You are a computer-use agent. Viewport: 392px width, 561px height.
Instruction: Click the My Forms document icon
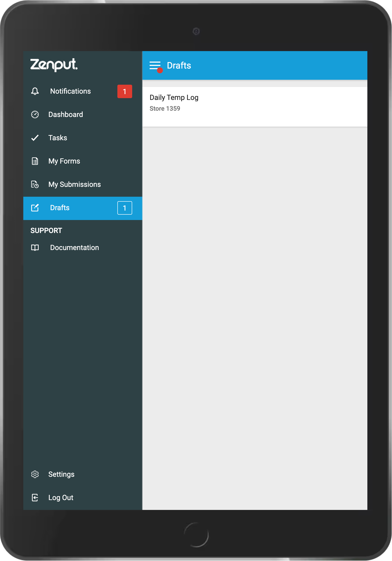pos(35,161)
